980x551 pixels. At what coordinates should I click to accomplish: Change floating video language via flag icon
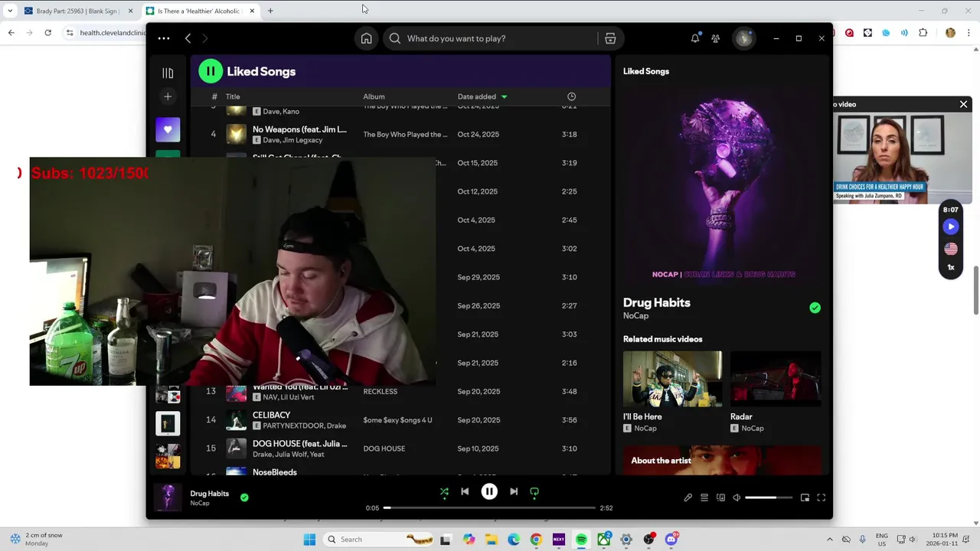950,249
